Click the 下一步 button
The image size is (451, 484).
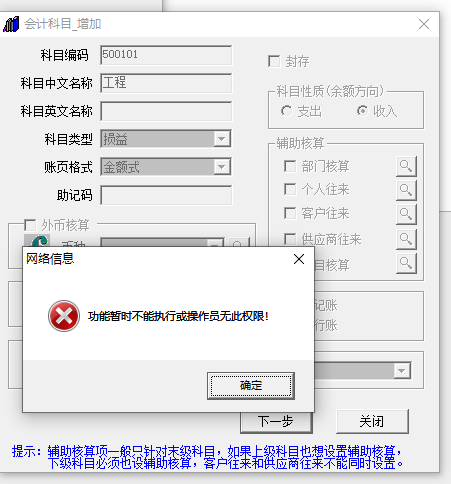pyautogui.click(x=276, y=423)
